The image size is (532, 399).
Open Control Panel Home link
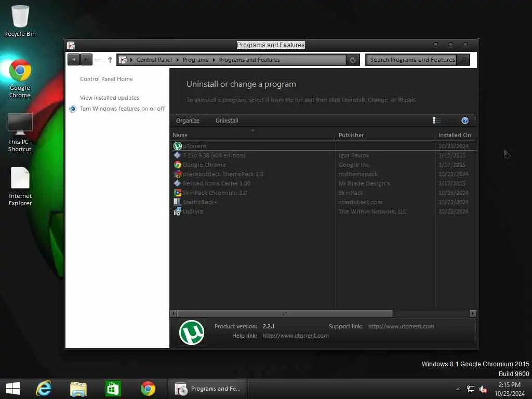tap(106, 79)
